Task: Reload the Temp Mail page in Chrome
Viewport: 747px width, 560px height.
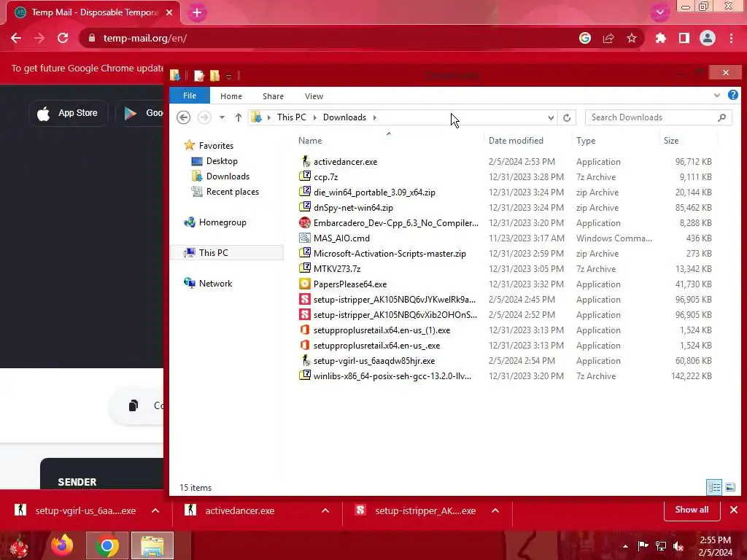Action: point(63,38)
